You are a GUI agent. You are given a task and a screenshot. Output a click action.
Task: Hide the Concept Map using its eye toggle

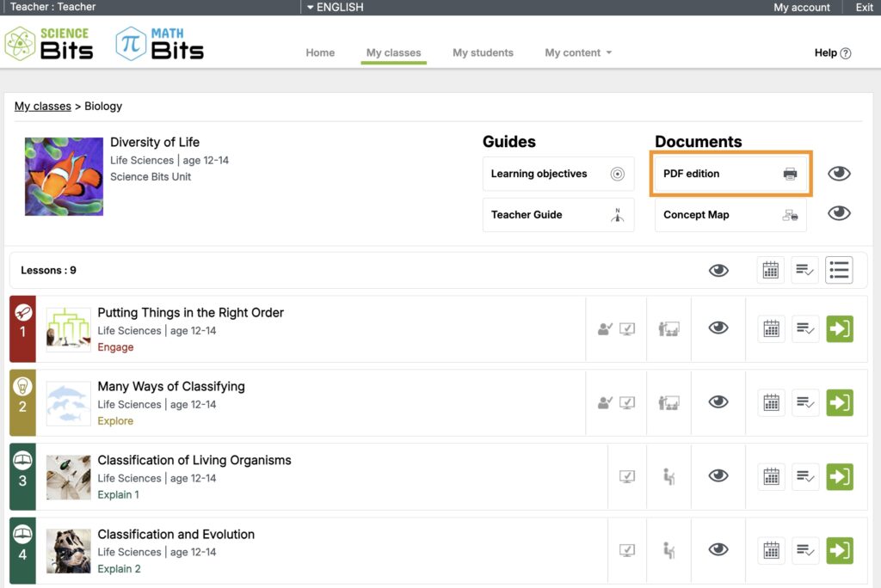(839, 212)
